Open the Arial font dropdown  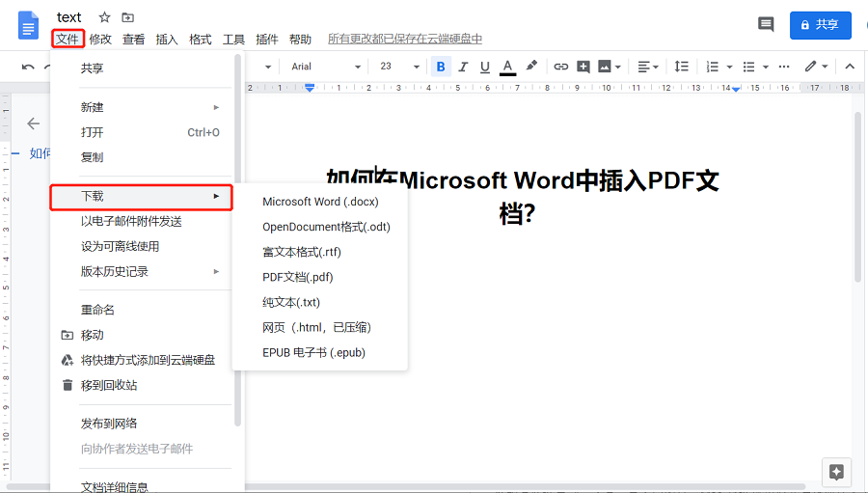pyautogui.click(x=326, y=67)
